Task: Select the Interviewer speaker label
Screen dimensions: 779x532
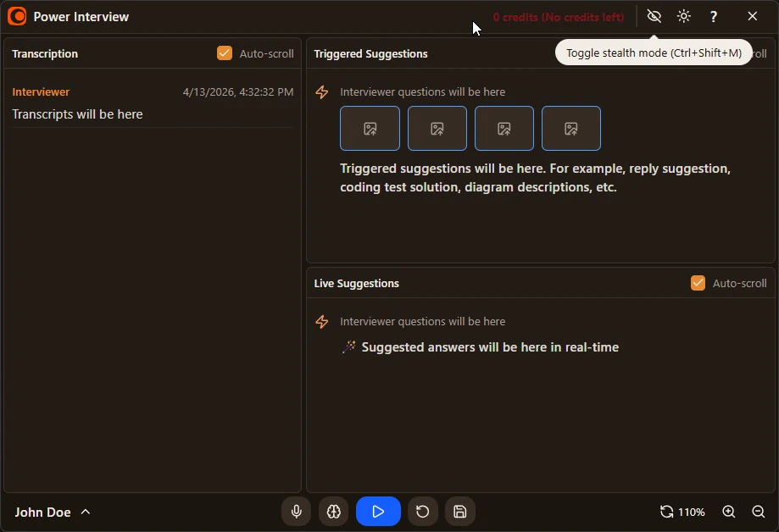Action: click(x=41, y=91)
